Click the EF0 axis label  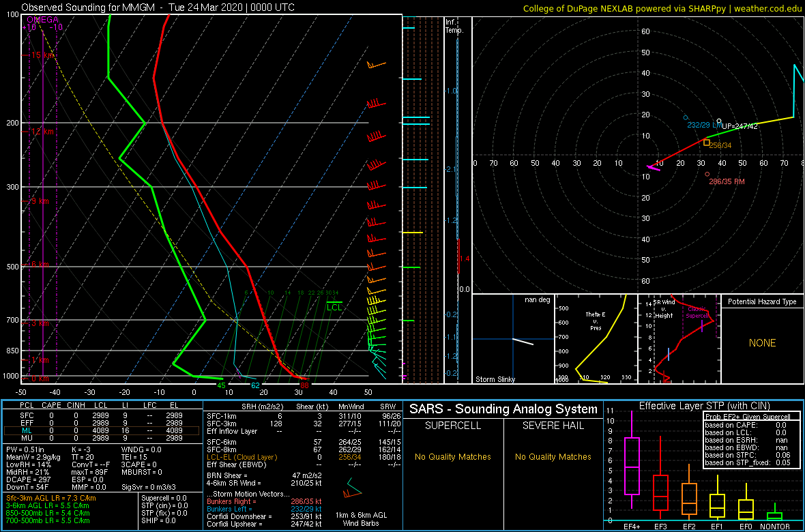(746, 527)
